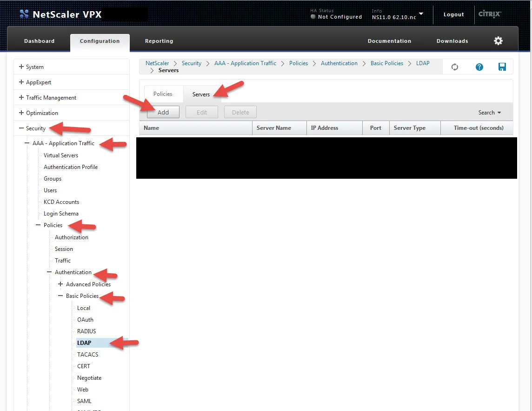The image size is (532, 411).
Task: Go to NetScaler breadcrumb link
Action: click(157, 63)
